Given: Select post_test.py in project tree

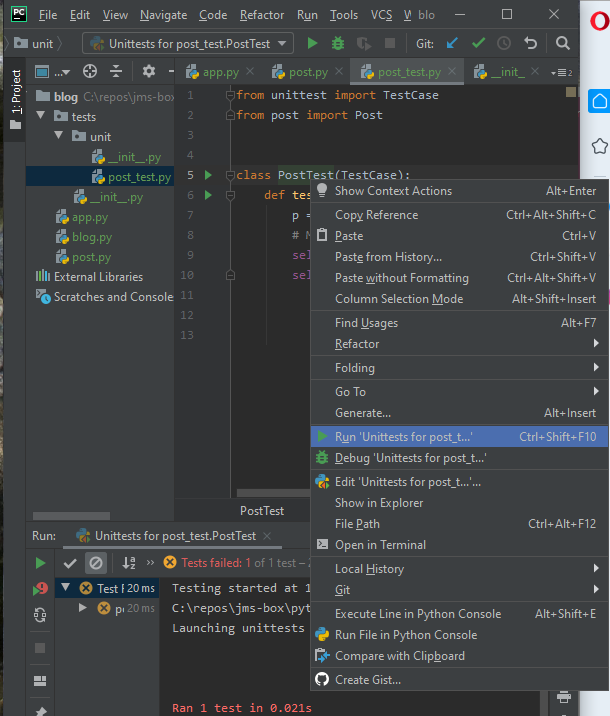Looking at the screenshot, I should pyautogui.click(x=100, y=177).
